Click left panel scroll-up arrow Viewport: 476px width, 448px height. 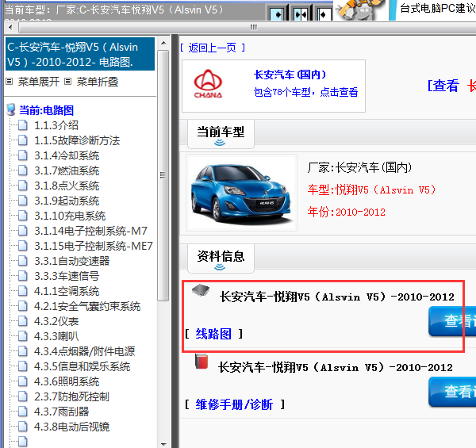(163, 43)
